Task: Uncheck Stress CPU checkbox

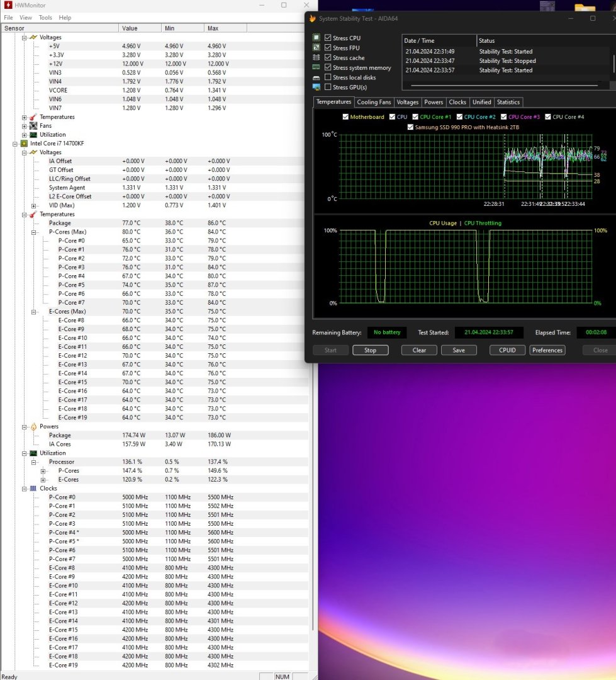Action: [x=328, y=38]
